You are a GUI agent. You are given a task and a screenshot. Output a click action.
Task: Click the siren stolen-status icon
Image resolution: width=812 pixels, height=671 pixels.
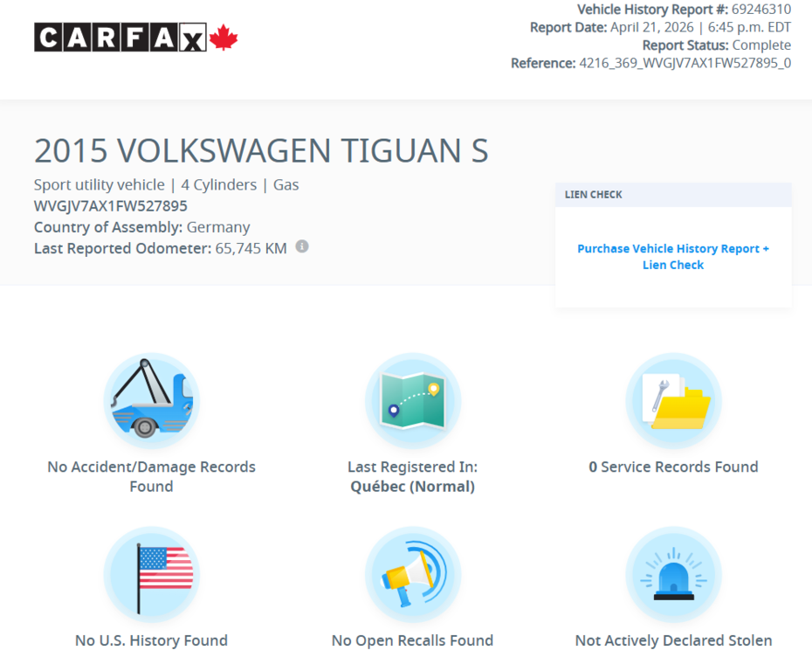pyautogui.click(x=673, y=574)
